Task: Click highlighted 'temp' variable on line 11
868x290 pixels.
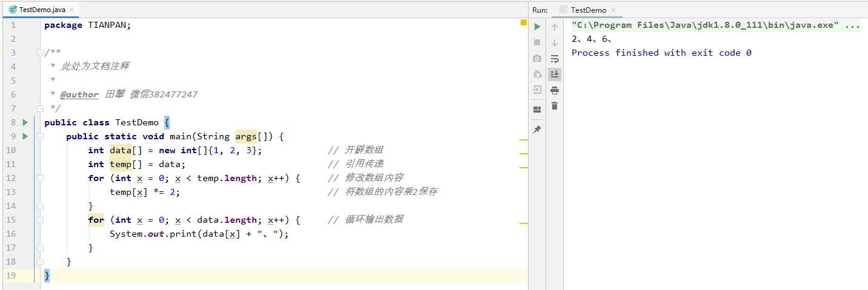Action: coord(121,164)
